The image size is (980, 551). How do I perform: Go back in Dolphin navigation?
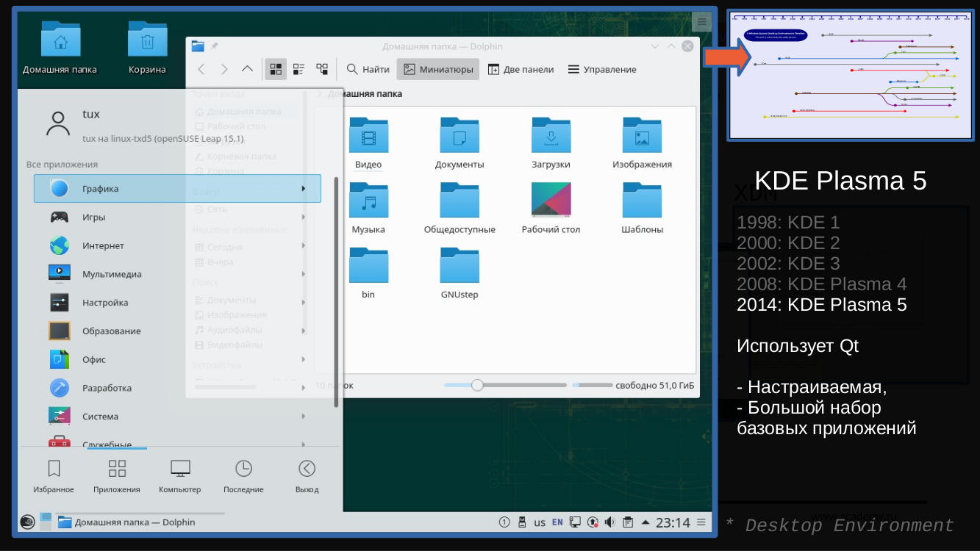[x=201, y=69]
